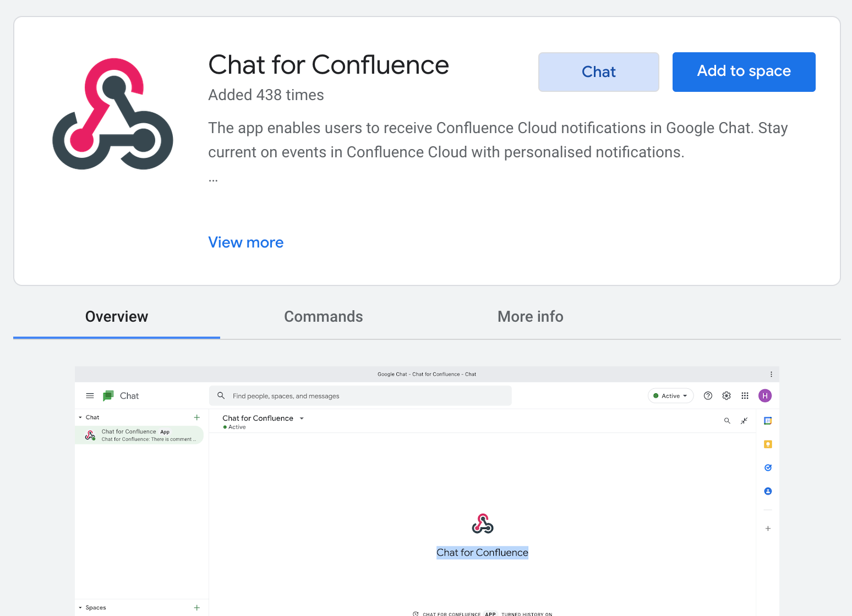Screen dimensions: 852x616
Task: Click the history clock icon near bottom
Action: (x=416, y=614)
